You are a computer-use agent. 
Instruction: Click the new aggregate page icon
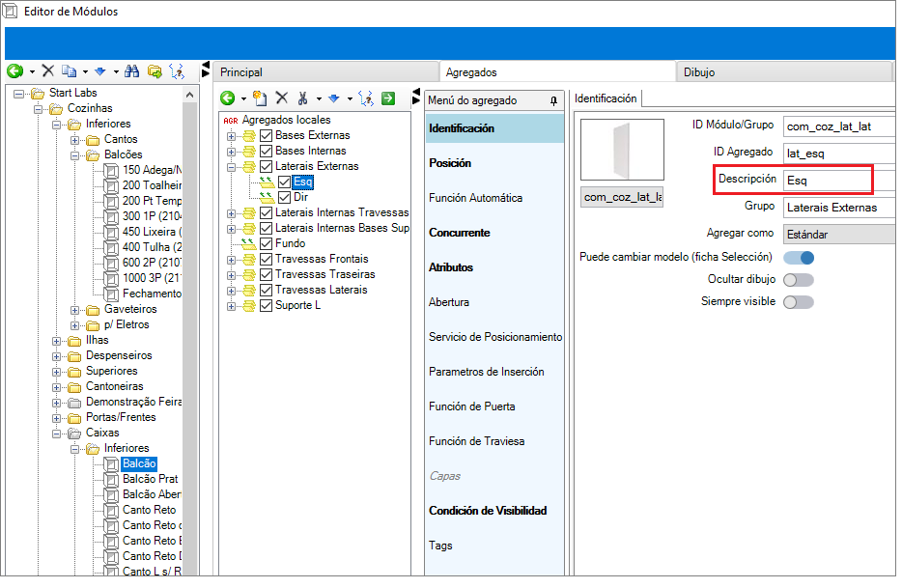coord(260,98)
